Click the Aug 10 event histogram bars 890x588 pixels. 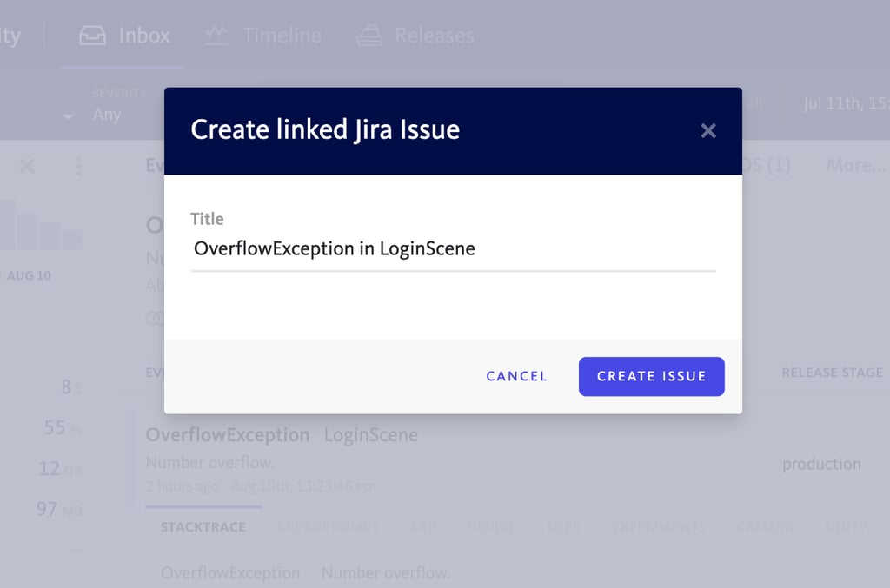tap(43, 225)
